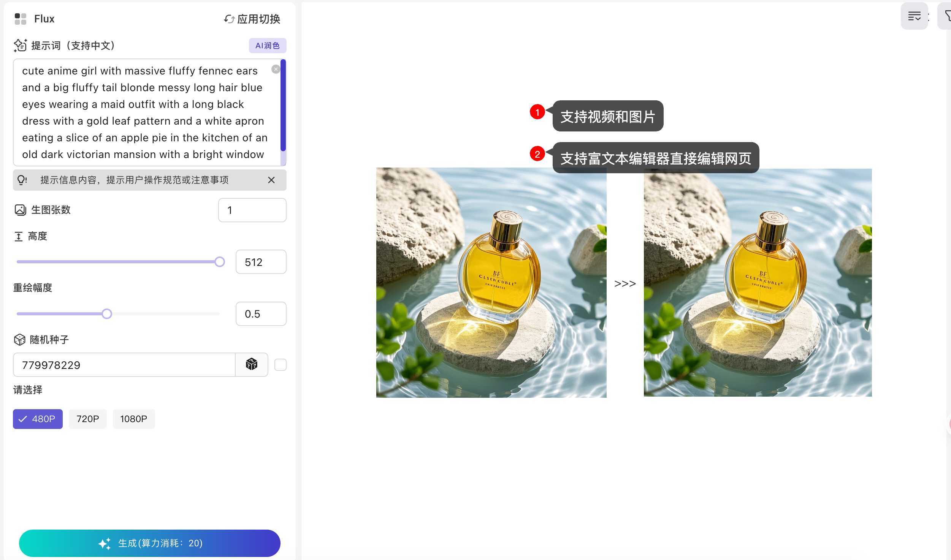Open the list-sort icon at top right

(x=914, y=16)
